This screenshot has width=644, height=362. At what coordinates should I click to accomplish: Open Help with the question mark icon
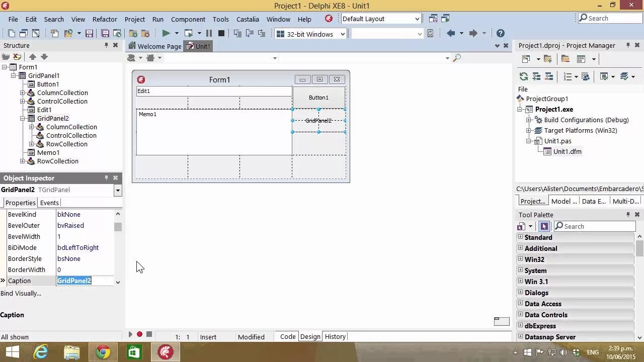[x=500, y=33]
